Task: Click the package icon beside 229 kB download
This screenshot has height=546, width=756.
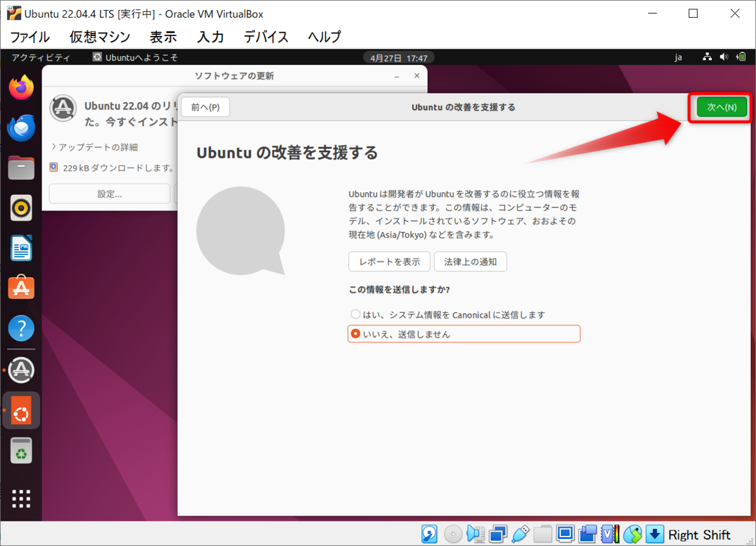Action: click(x=54, y=168)
